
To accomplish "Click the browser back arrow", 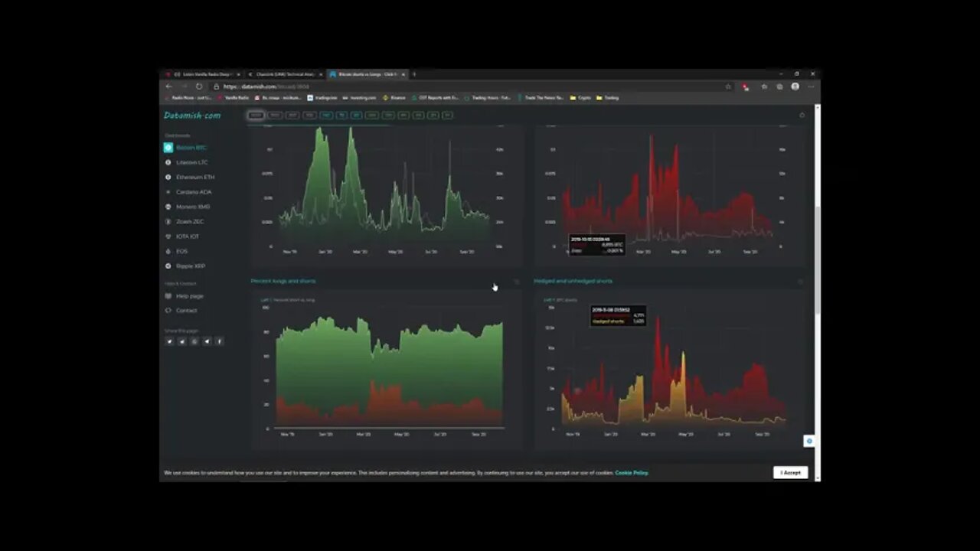I will 169,86.
